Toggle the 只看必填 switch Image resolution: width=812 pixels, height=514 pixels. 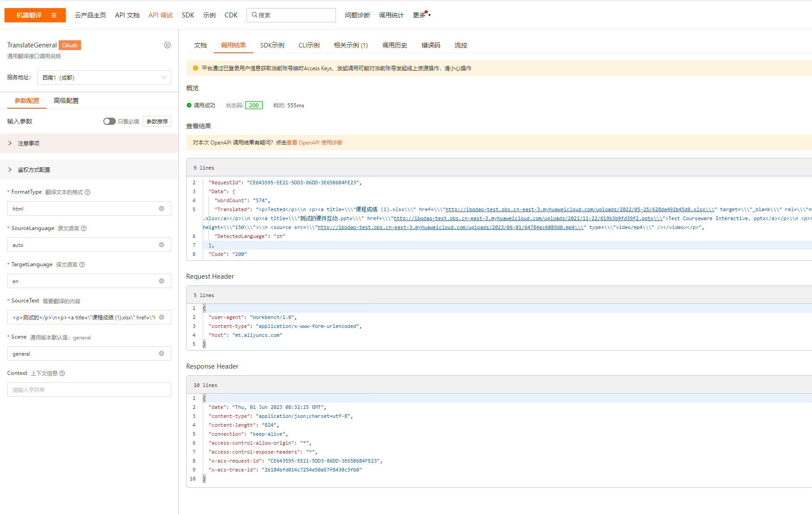tap(109, 121)
